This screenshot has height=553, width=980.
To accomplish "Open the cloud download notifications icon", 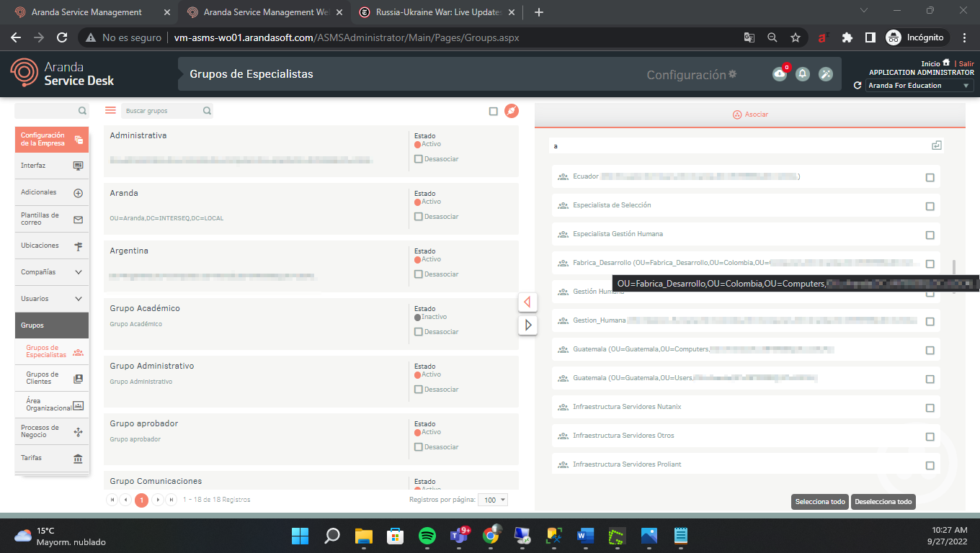I will 779,74.
